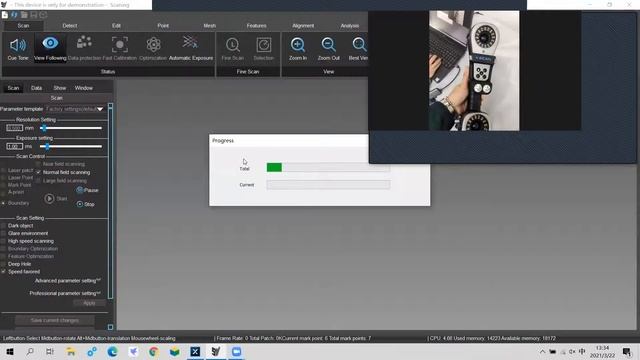Start Fast Calibration from the ribbon

pyautogui.click(x=120, y=44)
